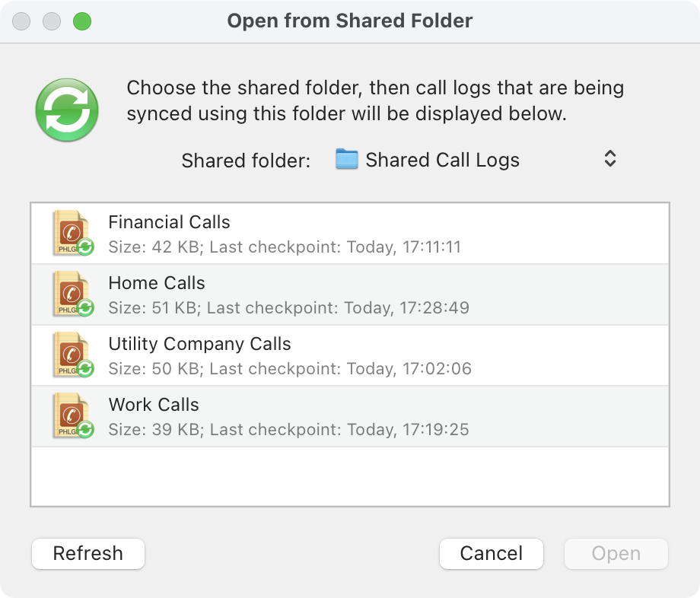
Task: Click the green zoom window button
Action: tap(82, 21)
